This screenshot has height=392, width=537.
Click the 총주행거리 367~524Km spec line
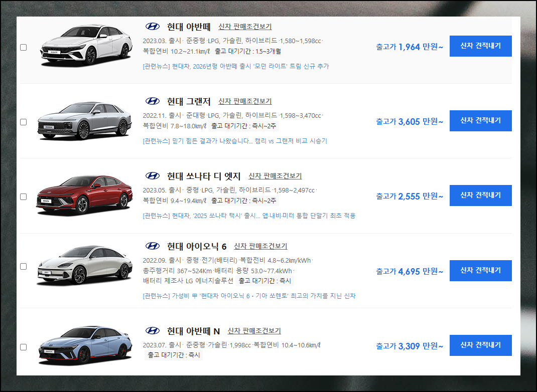tap(177, 271)
